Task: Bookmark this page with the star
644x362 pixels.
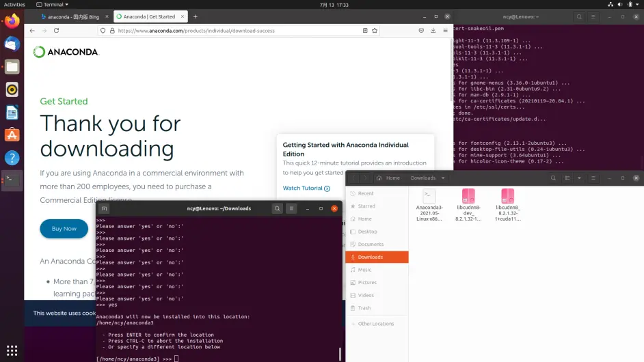Action: (x=375, y=30)
